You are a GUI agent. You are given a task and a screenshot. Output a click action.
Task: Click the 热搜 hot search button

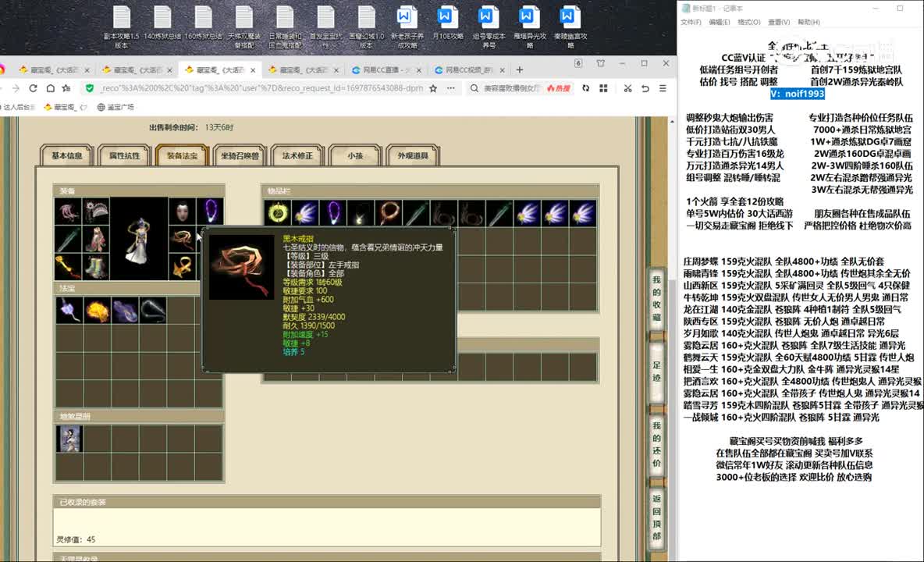click(x=559, y=88)
